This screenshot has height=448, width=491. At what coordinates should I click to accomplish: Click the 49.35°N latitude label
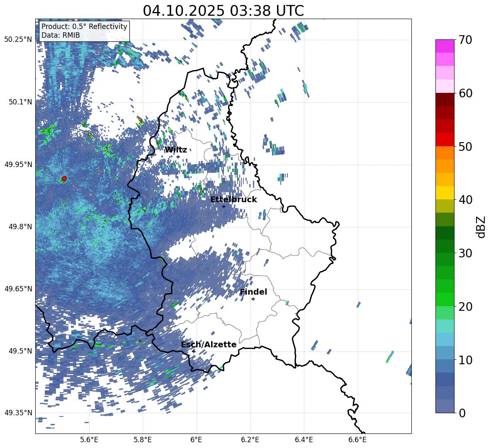tap(18, 413)
